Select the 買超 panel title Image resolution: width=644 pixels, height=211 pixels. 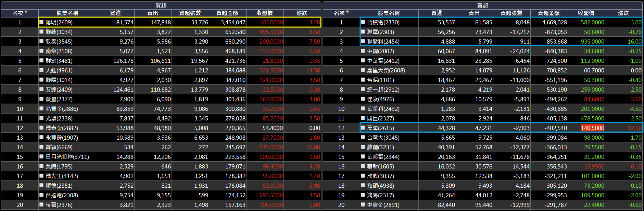coord(161,5)
